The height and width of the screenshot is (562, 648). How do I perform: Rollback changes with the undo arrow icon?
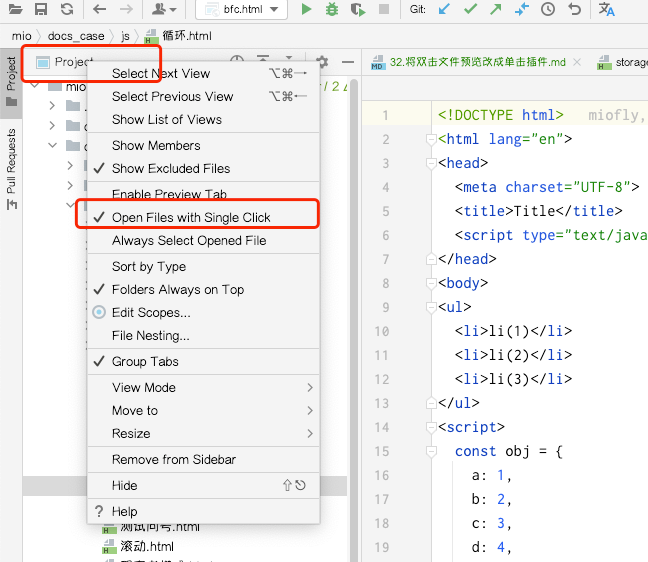[x=574, y=9]
